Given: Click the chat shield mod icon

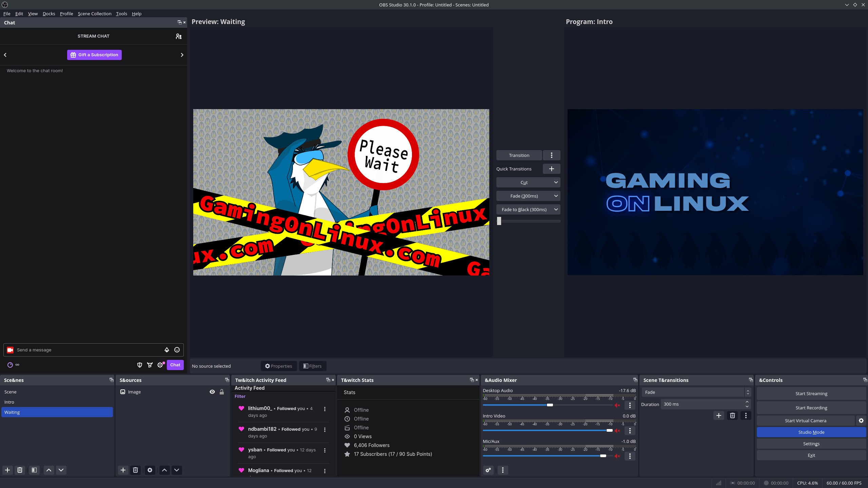Looking at the screenshot, I should click(x=139, y=365).
